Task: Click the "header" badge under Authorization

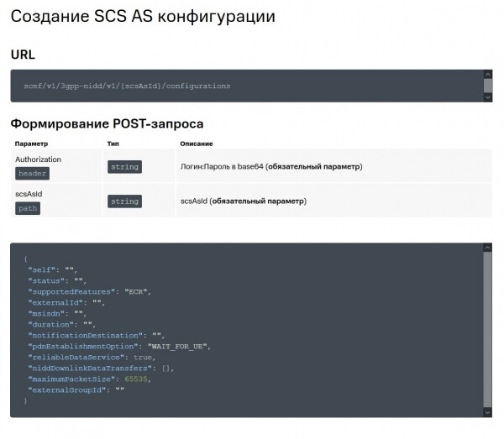Action: coord(33,173)
